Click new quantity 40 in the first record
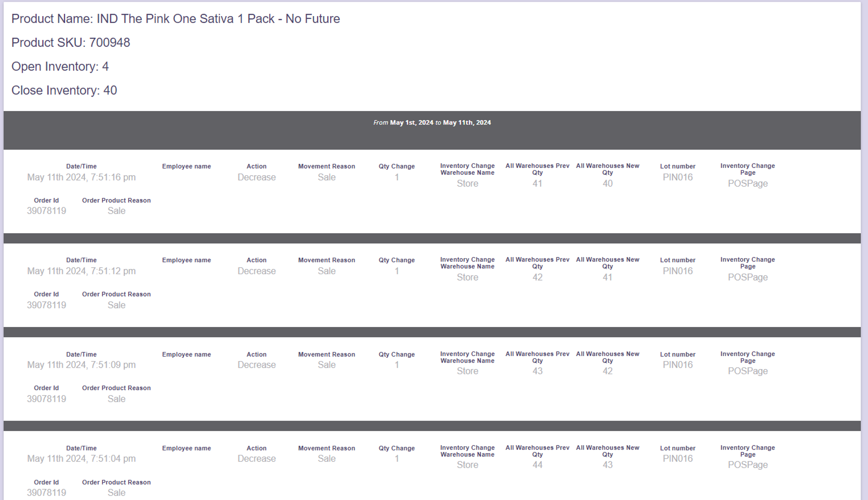The height and width of the screenshot is (500, 868). click(607, 183)
